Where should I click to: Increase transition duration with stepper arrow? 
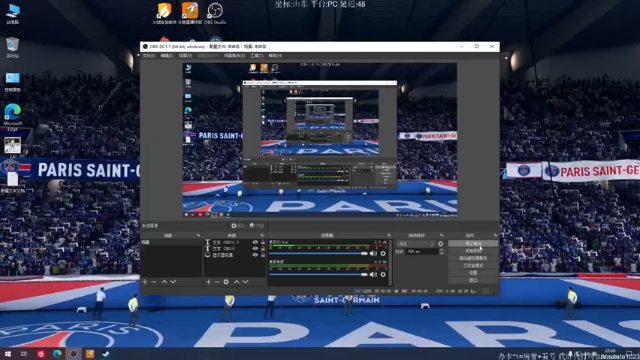441,250
